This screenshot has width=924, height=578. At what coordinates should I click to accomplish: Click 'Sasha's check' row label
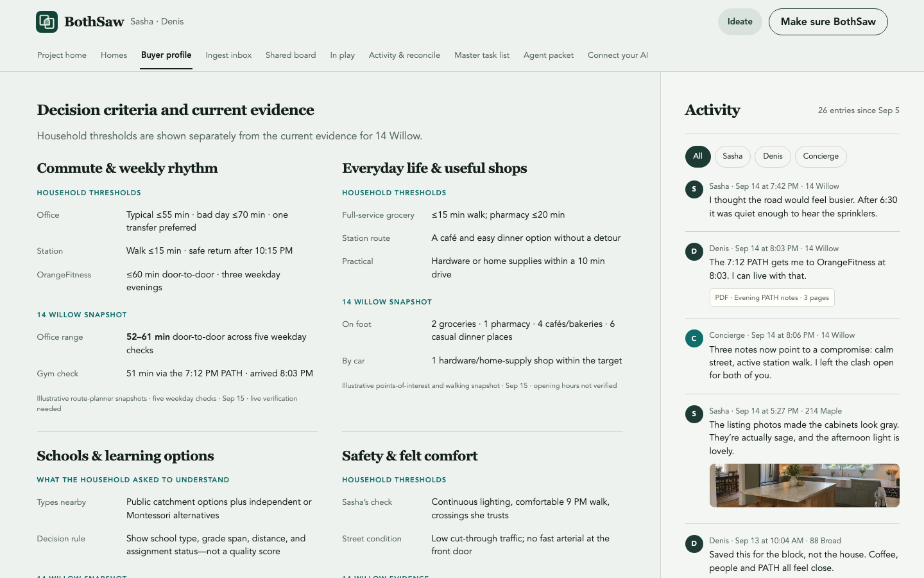367,502
